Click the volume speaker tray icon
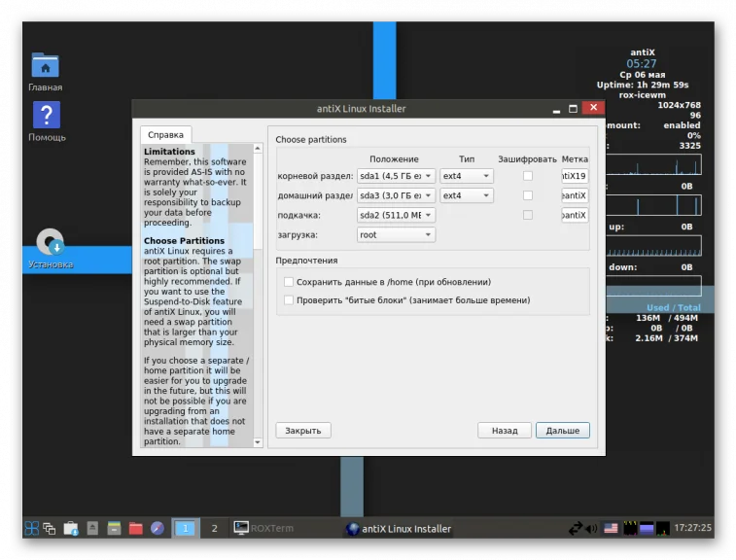 pyautogui.click(x=590, y=529)
